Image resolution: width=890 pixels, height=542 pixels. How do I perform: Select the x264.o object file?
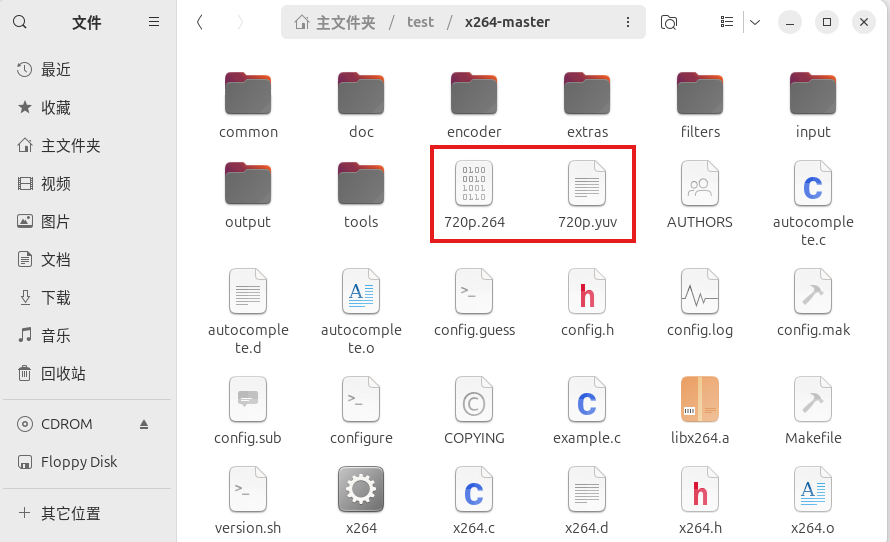[x=813, y=501]
